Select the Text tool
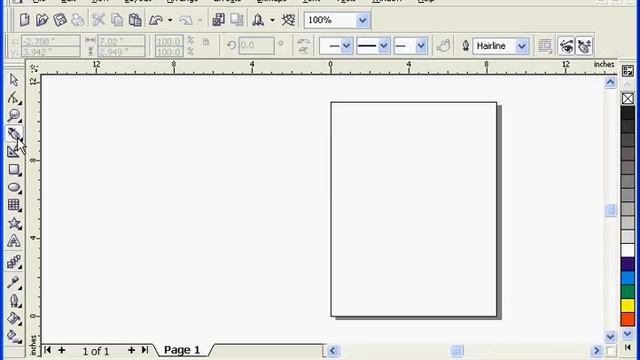Screen dimensions: 640x360 (x=14, y=241)
